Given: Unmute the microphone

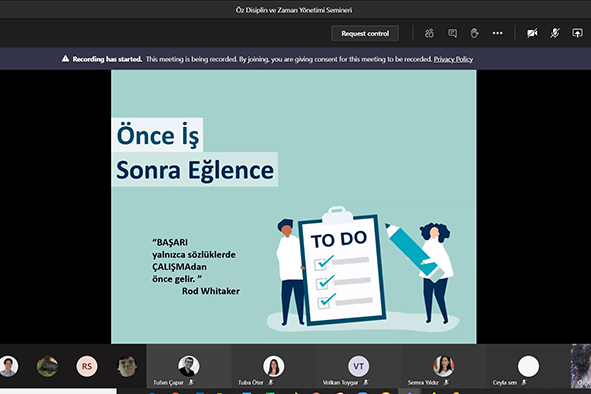Looking at the screenshot, I should pyautogui.click(x=554, y=34).
